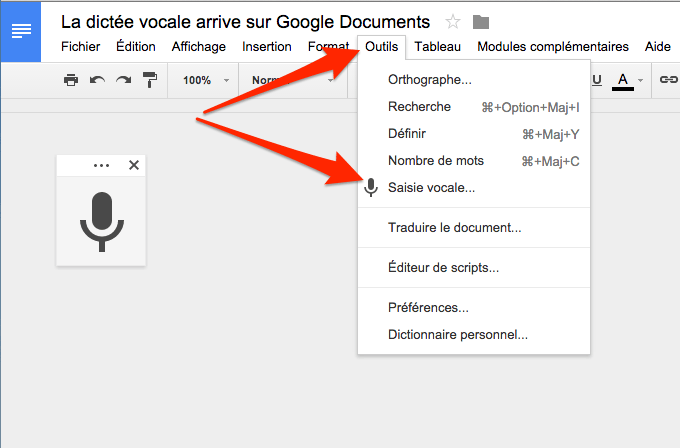Undo the last action

tap(97, 80)
